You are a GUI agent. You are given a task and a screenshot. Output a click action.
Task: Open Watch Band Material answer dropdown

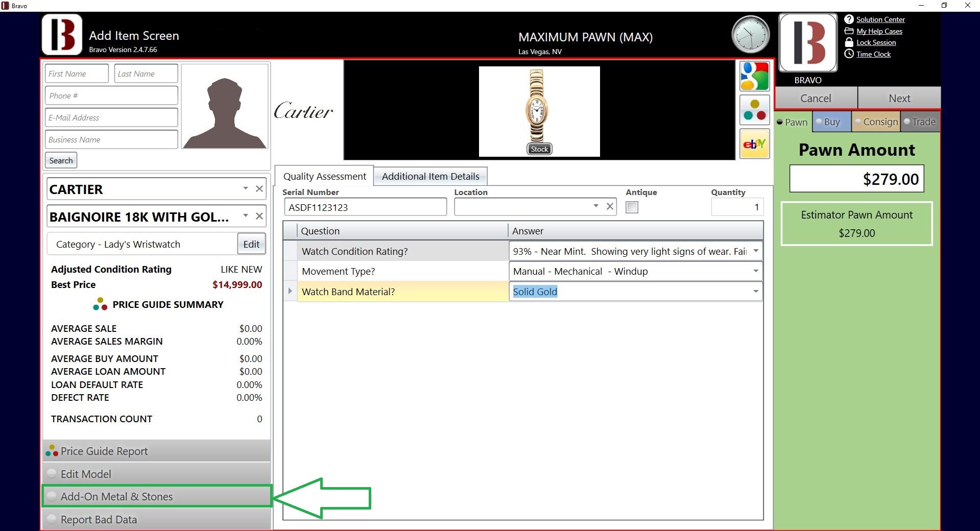click(756, 291)
